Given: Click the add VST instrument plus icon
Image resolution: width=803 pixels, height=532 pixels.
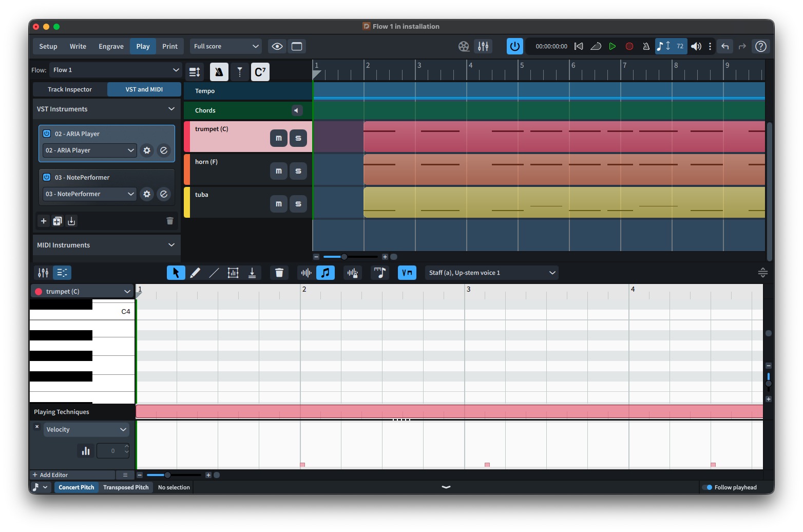Looking at the screenshot, I should tap(44, 221).
